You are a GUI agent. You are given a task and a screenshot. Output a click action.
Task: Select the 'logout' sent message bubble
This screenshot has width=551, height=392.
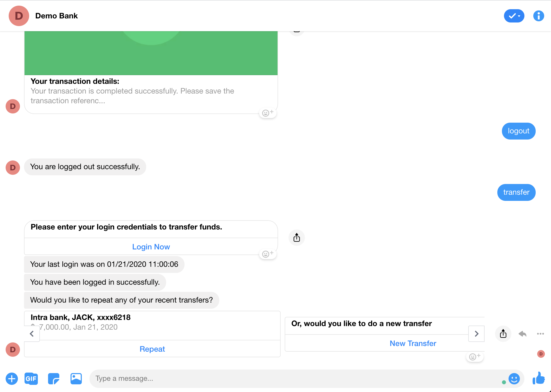tap(519, 131)
